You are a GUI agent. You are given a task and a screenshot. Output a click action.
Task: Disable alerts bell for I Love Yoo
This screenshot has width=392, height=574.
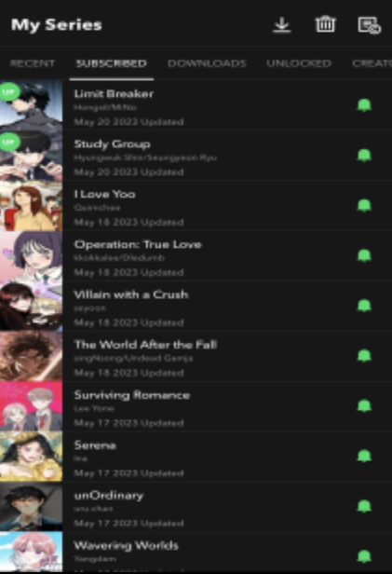click(x=364, y=206)
